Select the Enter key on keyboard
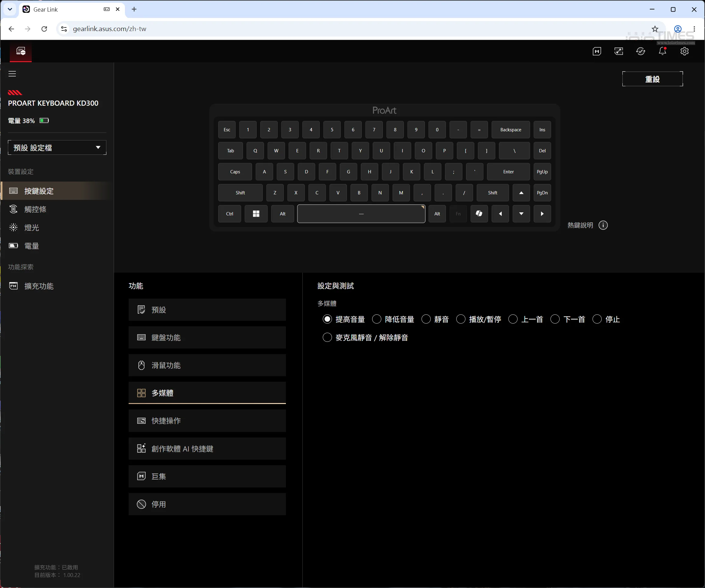Viewport: 705px width, 588px height. point(508,172)
